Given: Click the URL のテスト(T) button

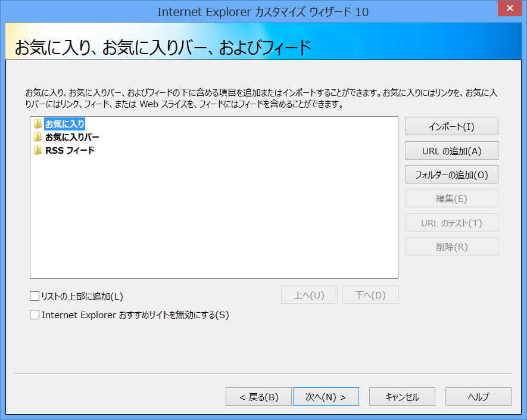Looking at the screenshot, I should [451, 222].
